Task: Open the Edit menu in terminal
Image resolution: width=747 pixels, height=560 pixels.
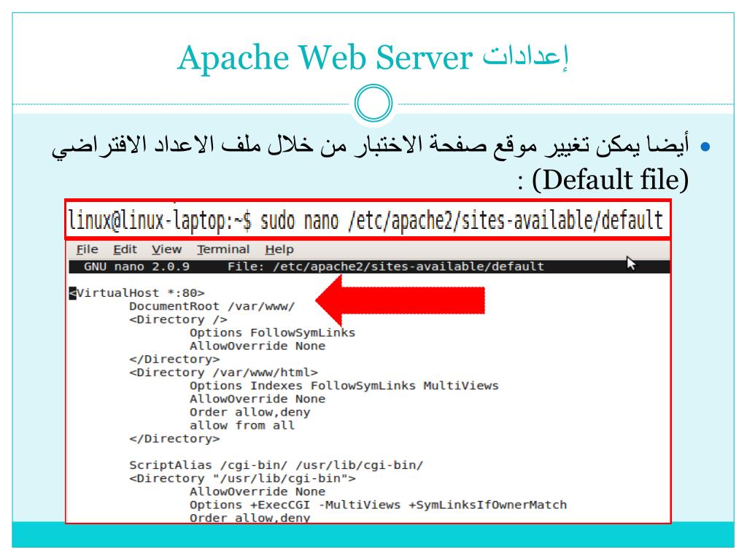Action: point(125,249)
